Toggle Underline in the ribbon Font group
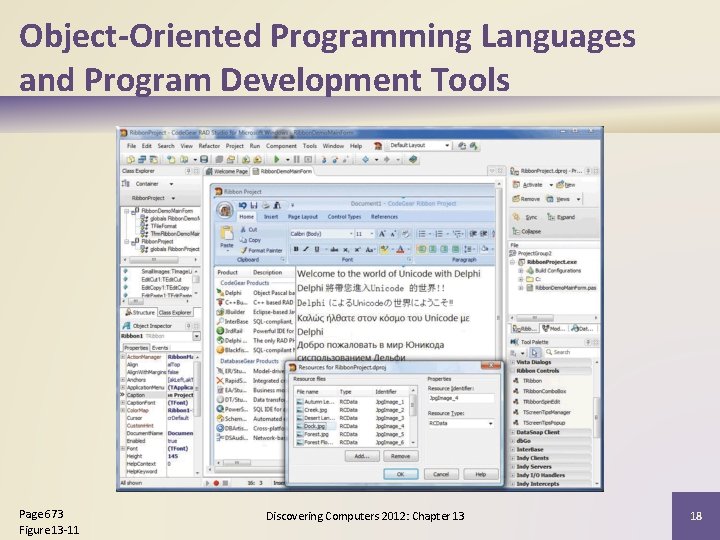 [316, 249]
